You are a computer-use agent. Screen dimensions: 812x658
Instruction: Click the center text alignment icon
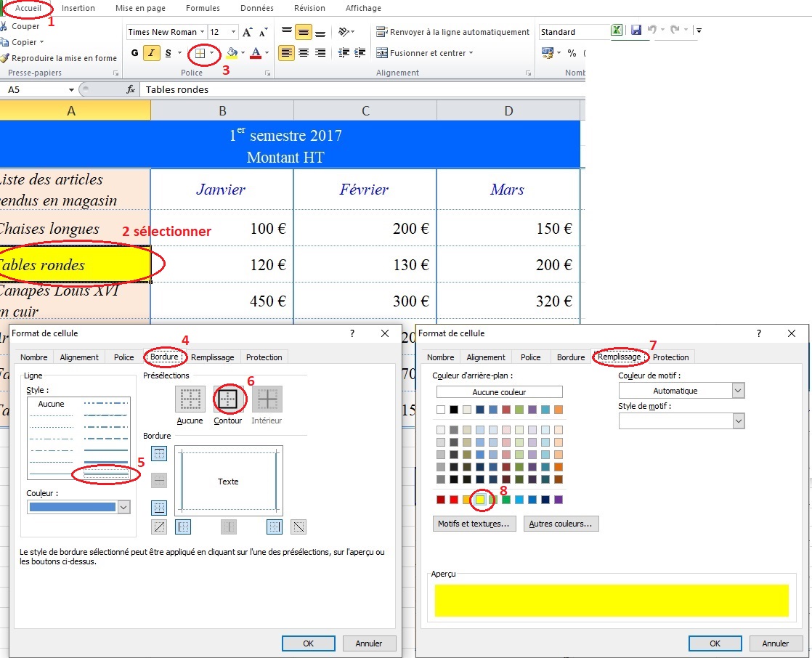304,53
